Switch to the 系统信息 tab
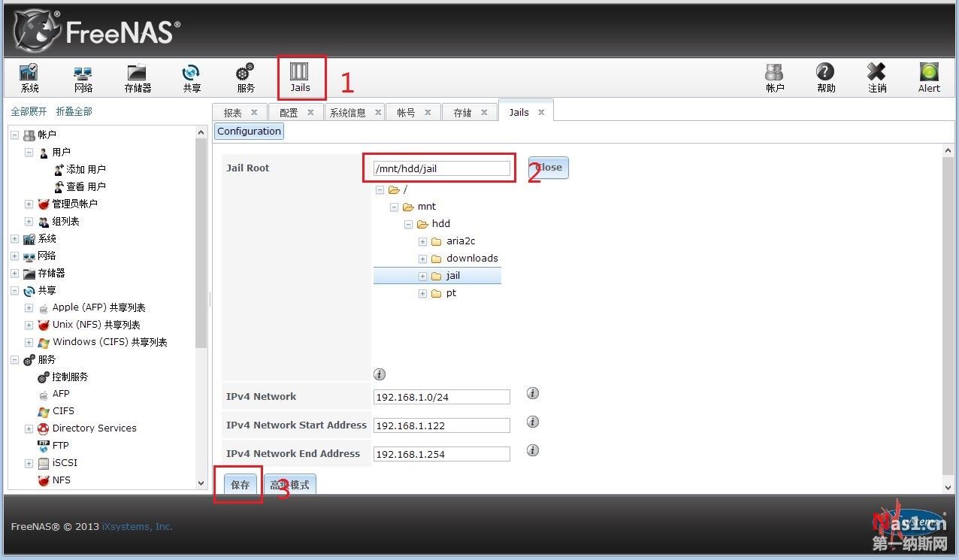959x560 pixels. 348,113
